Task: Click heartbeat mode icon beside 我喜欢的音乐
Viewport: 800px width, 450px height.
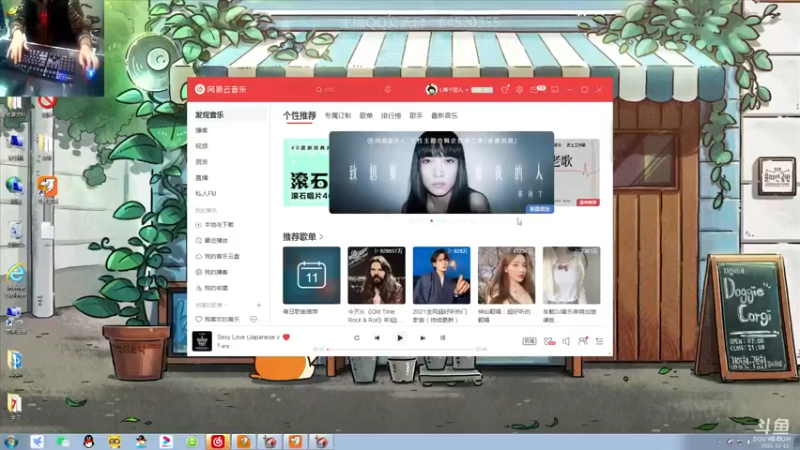Action: (x=254, y=319)
